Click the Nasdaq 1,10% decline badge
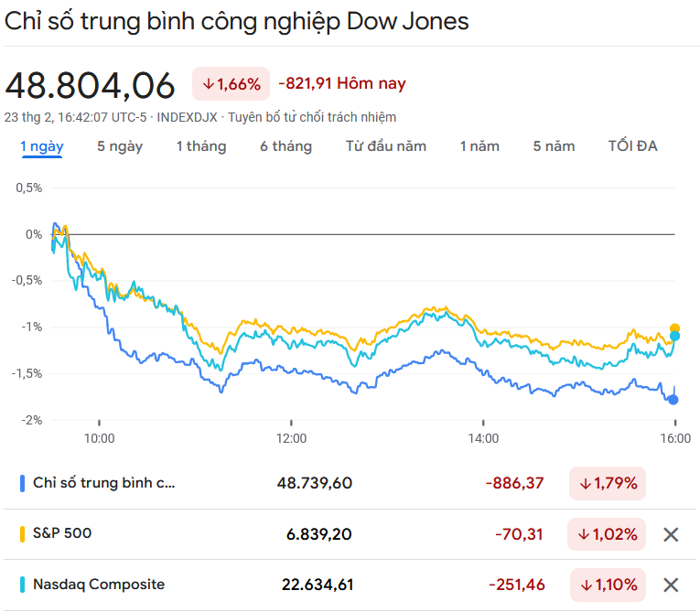This screenshot has width=700, height=612. [x=607, y=585]
